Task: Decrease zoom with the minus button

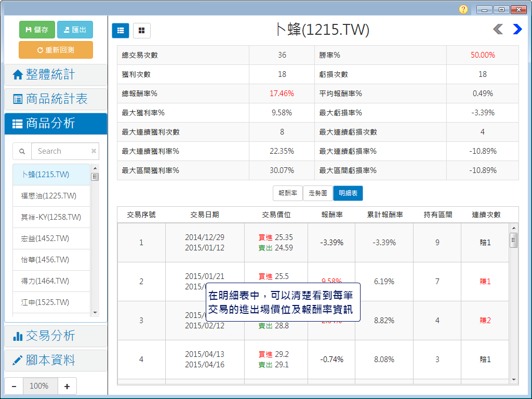Action: tap(14, 386)
